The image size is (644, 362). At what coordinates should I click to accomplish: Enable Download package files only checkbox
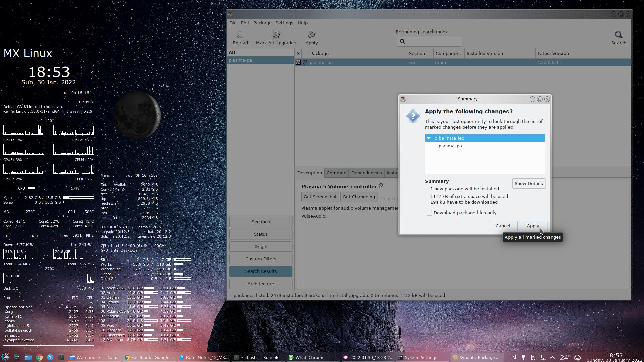tap(429, 213)
